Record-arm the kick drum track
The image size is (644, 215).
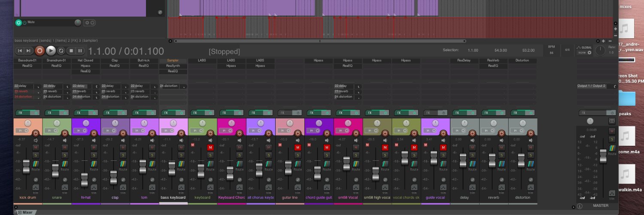click(x=36, y=134)
